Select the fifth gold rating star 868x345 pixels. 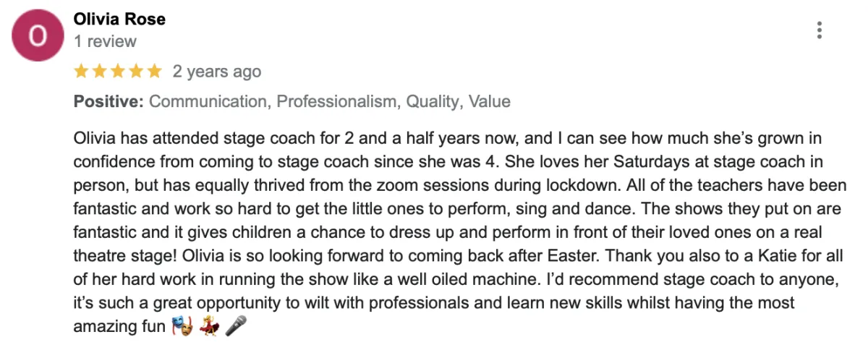(x=154, y=72)
